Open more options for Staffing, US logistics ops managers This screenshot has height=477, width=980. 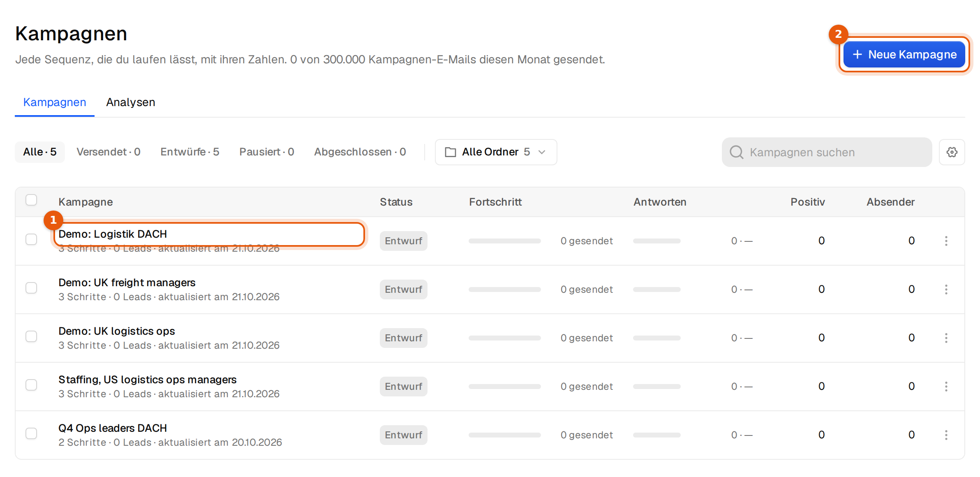pyautogui.click(x=946, y=387)
